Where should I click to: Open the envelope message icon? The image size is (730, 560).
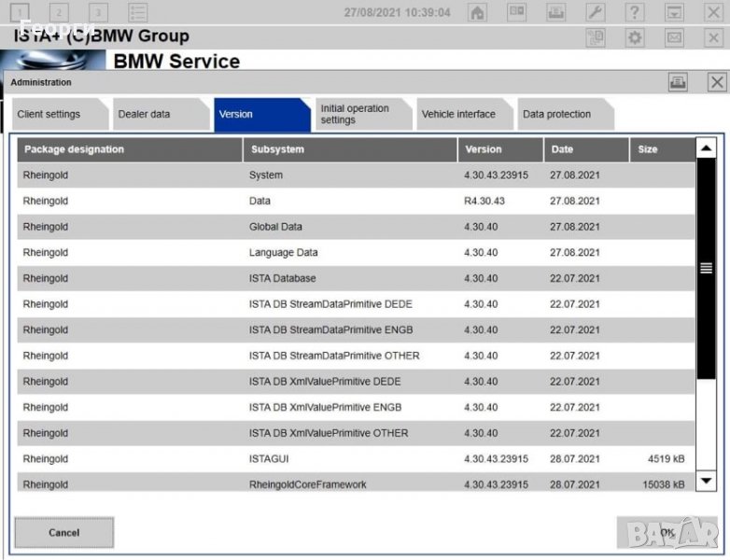pos(674,37)
